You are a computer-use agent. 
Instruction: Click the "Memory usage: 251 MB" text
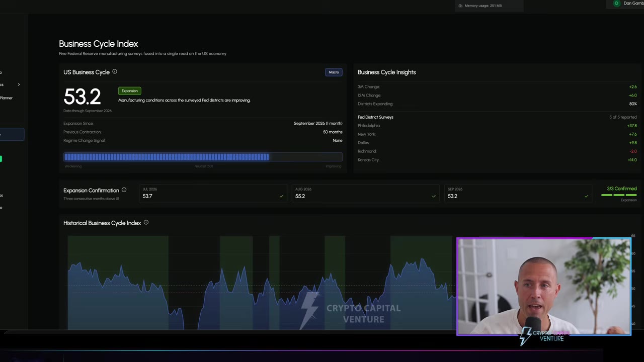click(x=483, y=6)
